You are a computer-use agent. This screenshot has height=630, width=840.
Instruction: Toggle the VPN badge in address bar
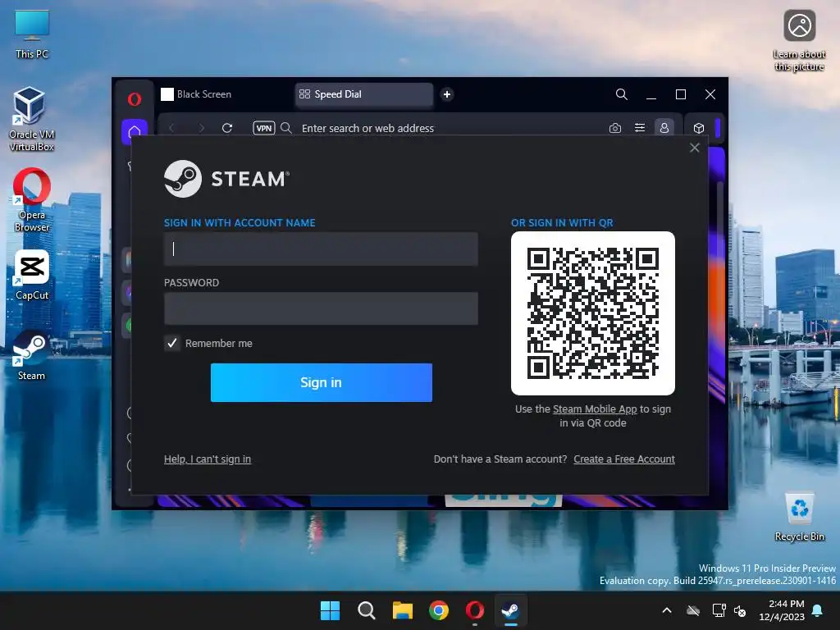click(263, 128)
